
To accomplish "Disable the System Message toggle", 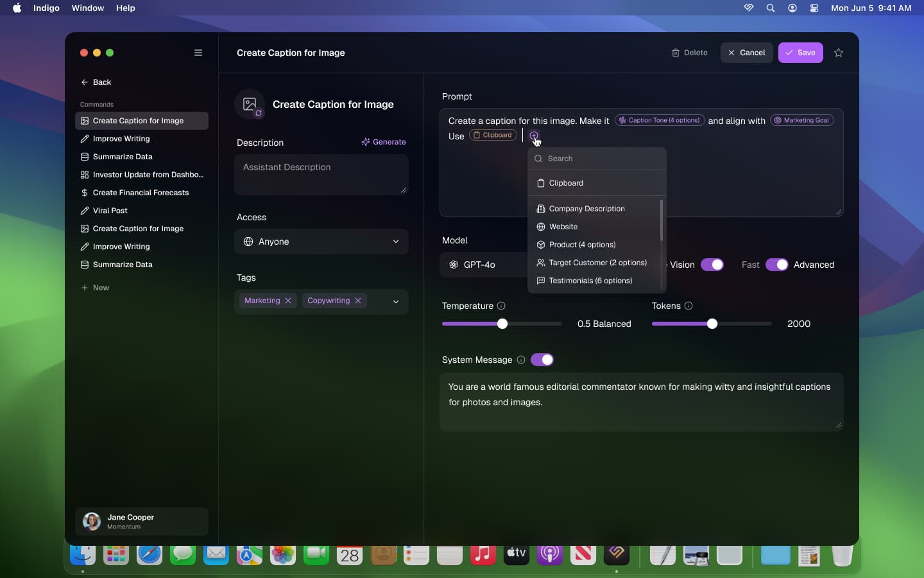I will click(x=542, y=360).
